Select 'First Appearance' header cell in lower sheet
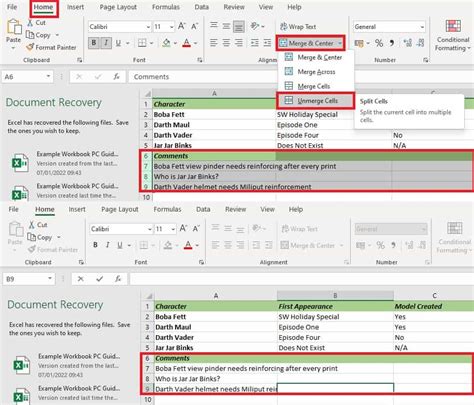Image resolution: width=474 pixels, height=405 pixels. click(335, 306)
